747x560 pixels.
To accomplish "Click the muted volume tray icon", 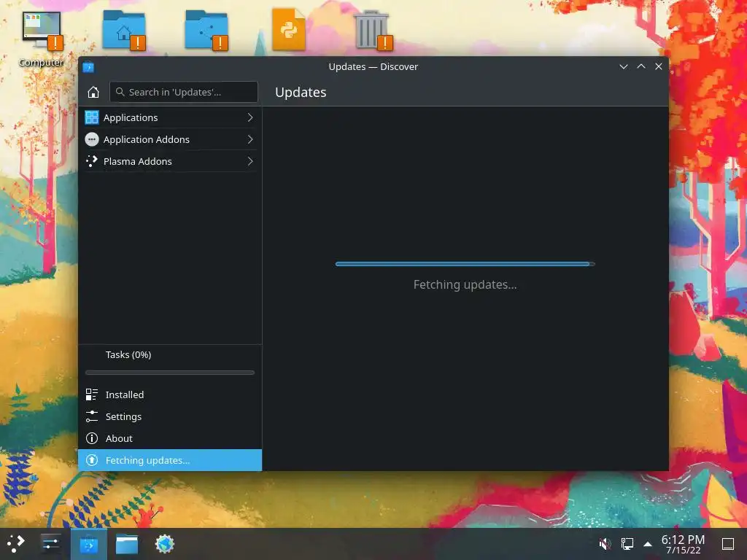I will coord(605,544).
